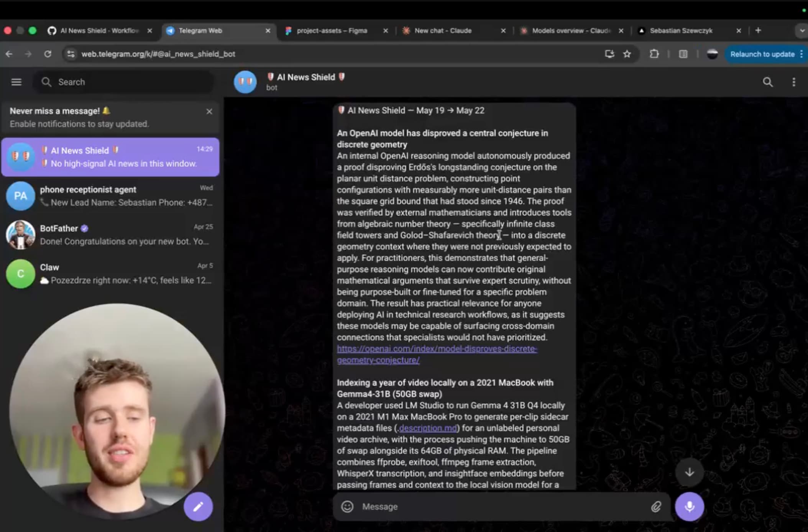
Task: Click the AI News Shield header avatar
Action: (x=245, y=82)
